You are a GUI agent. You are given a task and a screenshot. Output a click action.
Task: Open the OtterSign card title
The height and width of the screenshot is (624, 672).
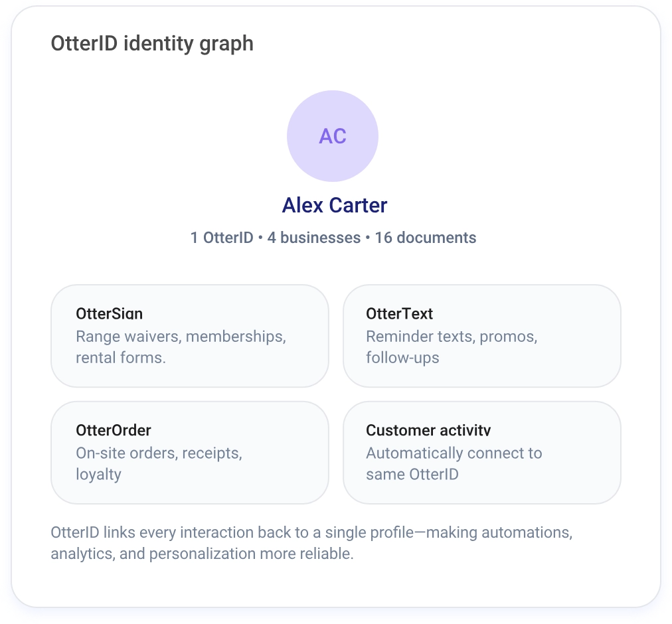point(110,314)
